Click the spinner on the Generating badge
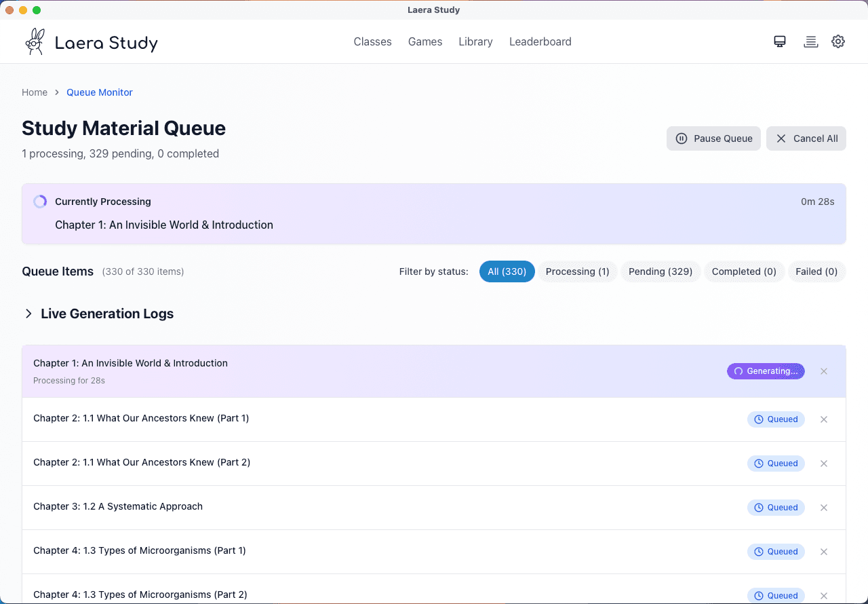The height and width of the screenshot is (604, 868). click(738, 371)
